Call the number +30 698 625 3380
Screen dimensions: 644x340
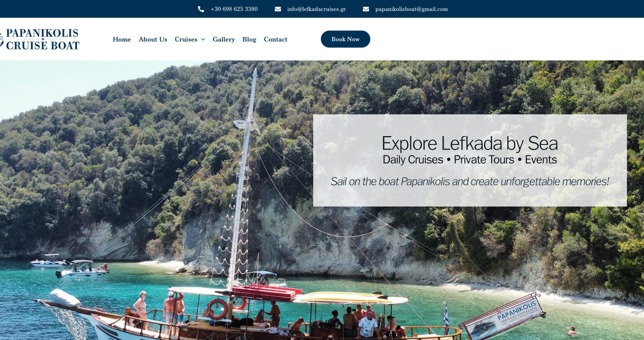tap(234, 9)
